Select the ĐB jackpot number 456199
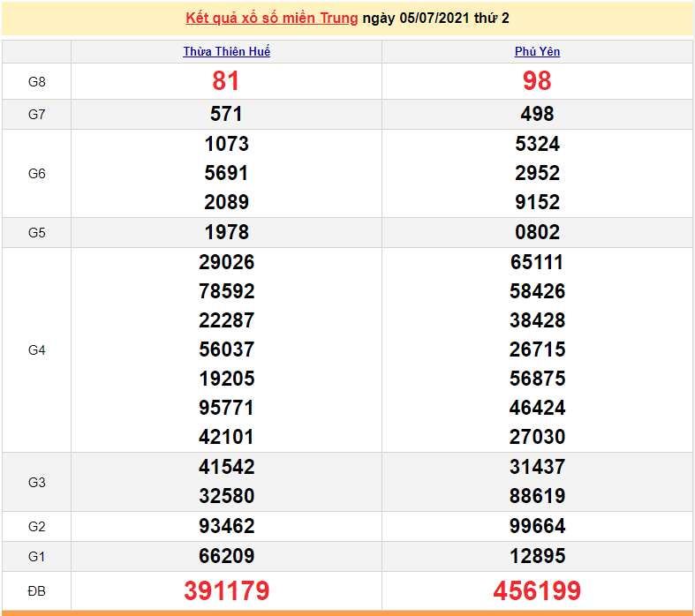This screenshot has width=695, height=616. pyautogui.click(x=537, y=590)
